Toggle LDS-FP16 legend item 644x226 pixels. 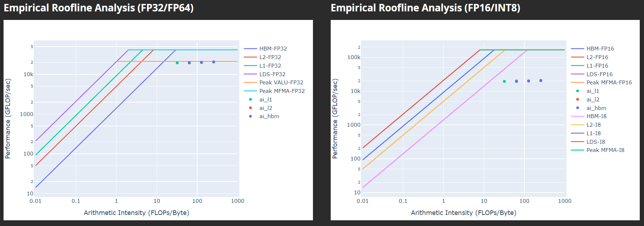(x=599, y=74)
